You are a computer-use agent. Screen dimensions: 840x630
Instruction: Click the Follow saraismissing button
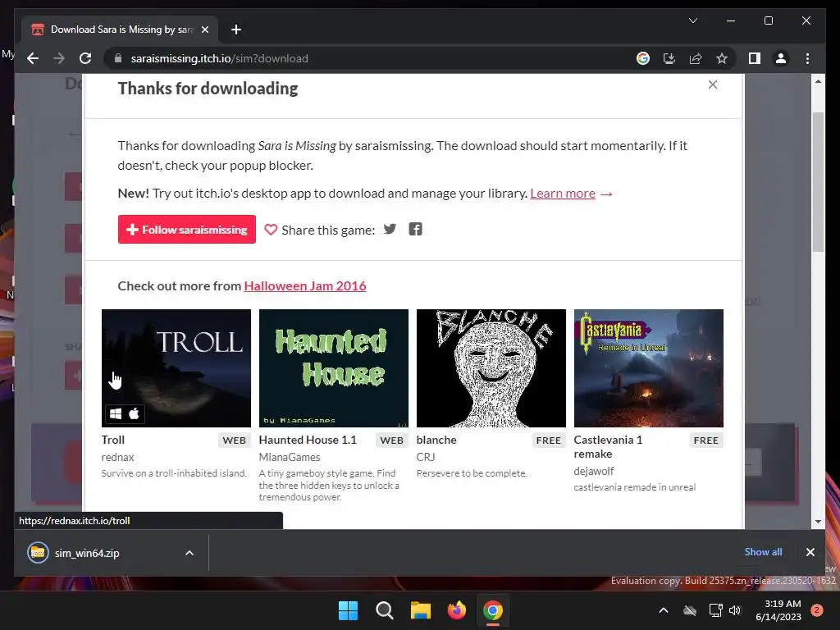186,230
